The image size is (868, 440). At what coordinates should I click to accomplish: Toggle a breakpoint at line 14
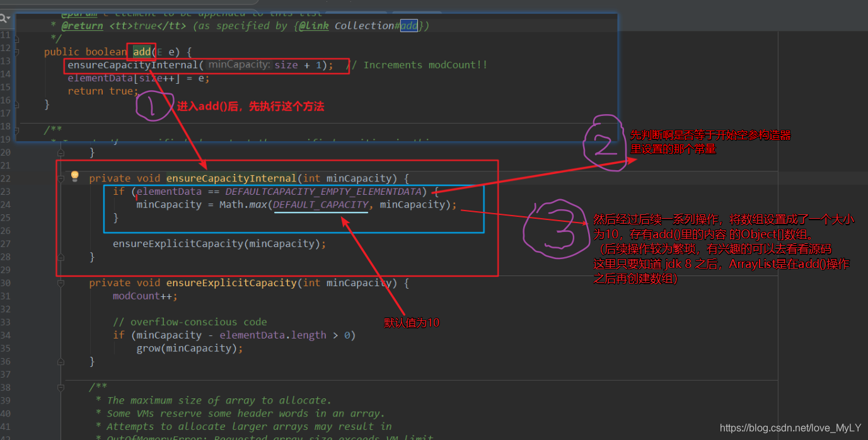click(32, 78)
